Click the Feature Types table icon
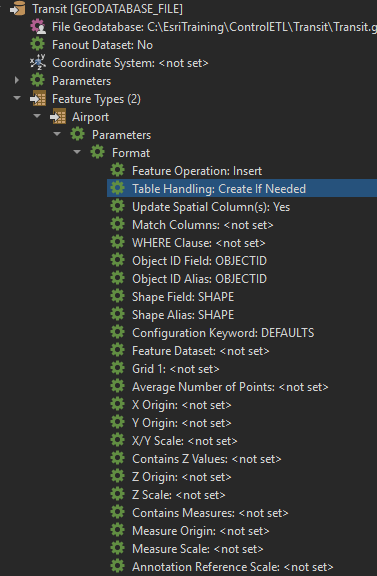Image resolution: width=377 pixels, height=576 pixels. [x=38, y=99]
